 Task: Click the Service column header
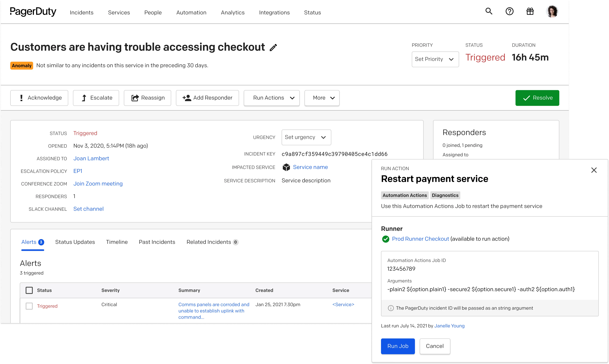pyautogui.click(x=341, y=290)
